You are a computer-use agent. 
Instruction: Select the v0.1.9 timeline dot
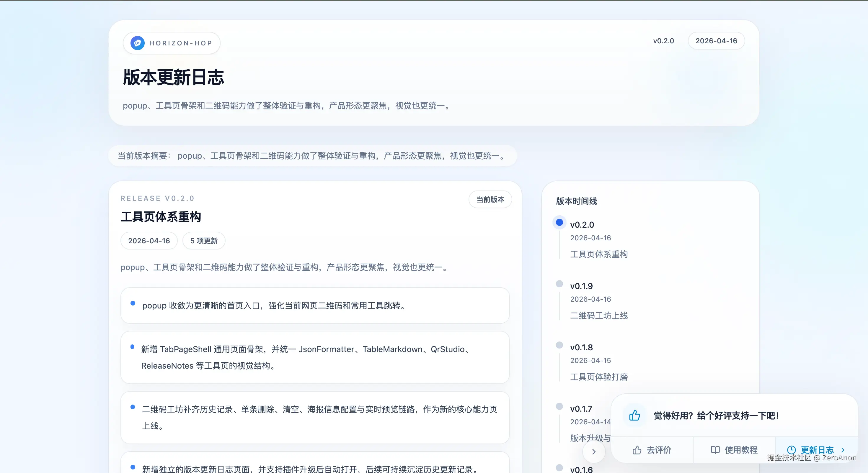[x=559, y=284]
